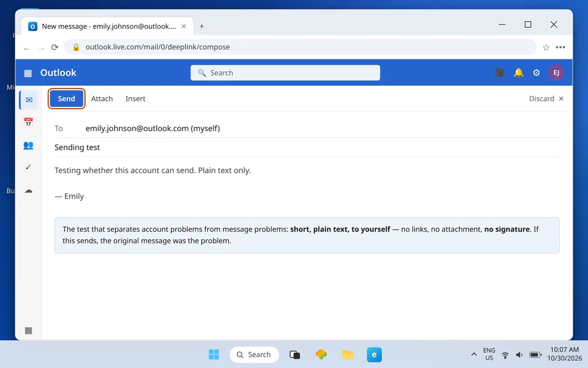Viewport: 588px width, 368px height.
Task: Start a Meet Now video call
Action: (500, 72)
